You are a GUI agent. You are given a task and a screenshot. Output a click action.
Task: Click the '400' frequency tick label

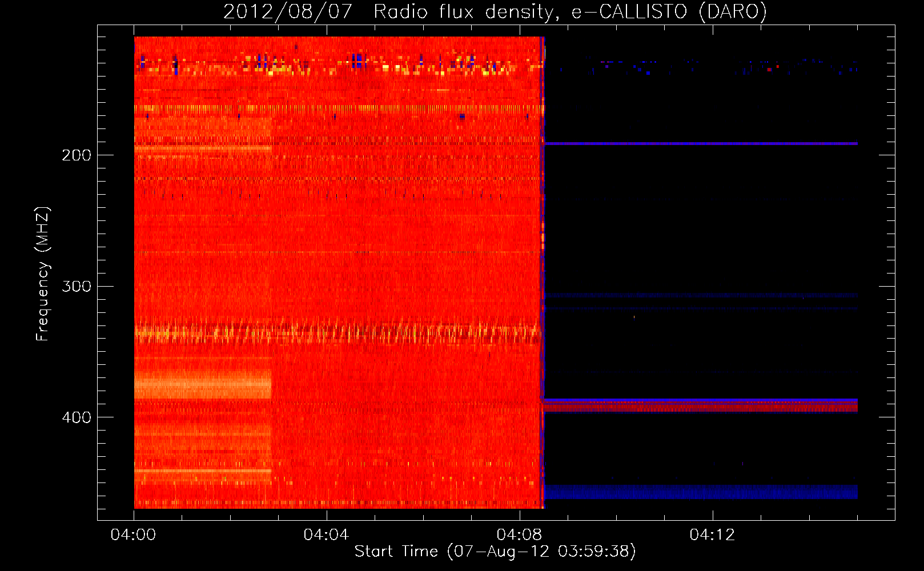pos(77,417)
